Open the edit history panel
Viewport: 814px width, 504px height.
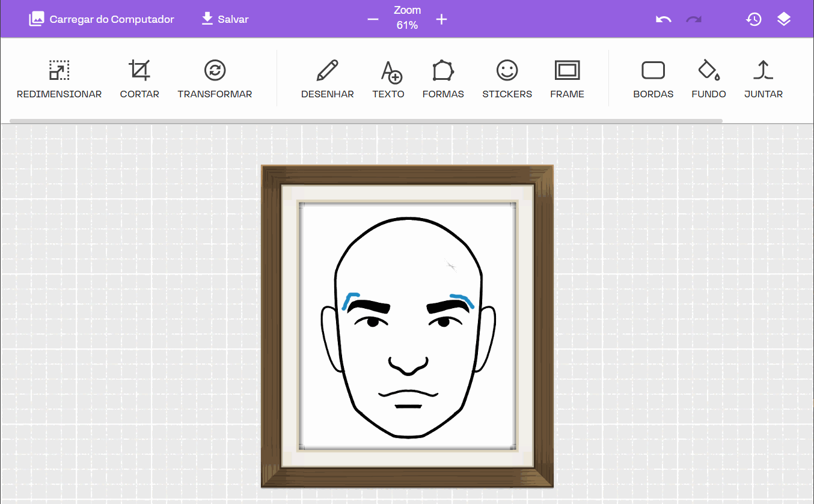click(753, 19)
